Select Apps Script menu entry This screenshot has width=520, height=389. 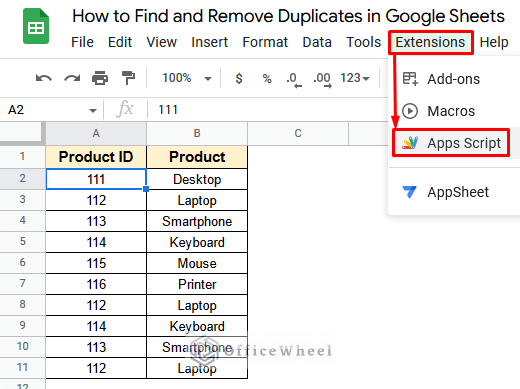pos(454,143)
